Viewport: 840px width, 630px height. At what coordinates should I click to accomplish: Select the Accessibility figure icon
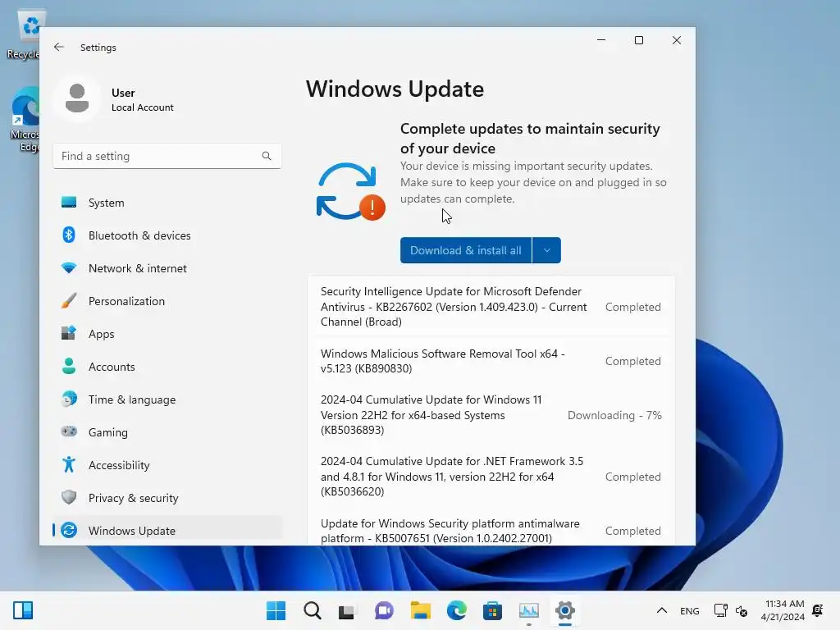pyautogui.click(x=69, y=464)
